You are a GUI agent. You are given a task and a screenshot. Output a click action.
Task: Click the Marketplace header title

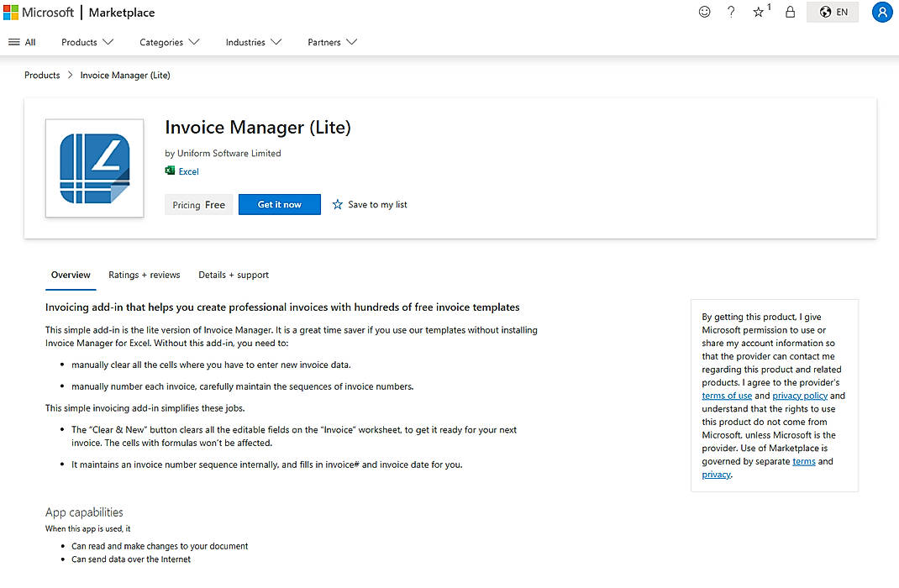pyautogui.click(x=122, y=12)
